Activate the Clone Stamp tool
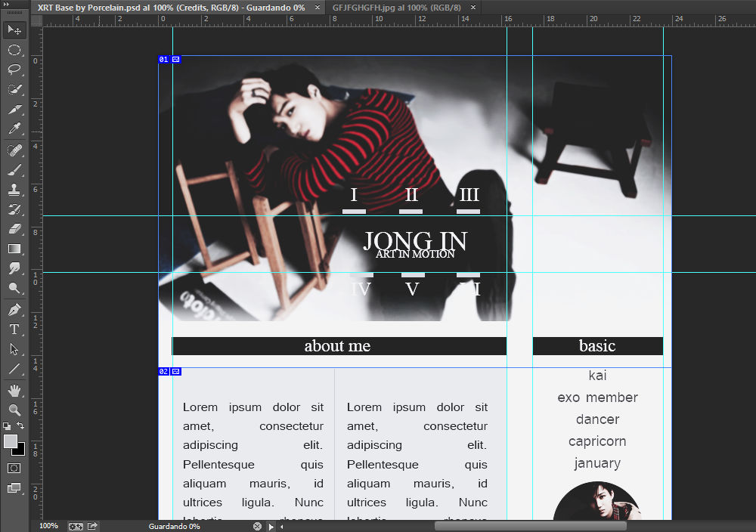 (x=14, y=189)
